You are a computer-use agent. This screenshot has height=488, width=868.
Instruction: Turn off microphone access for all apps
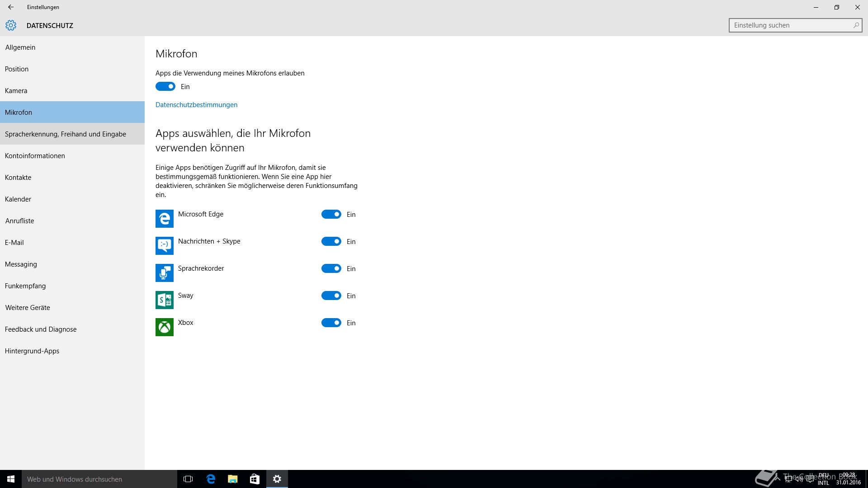click(x=165, y=86)
